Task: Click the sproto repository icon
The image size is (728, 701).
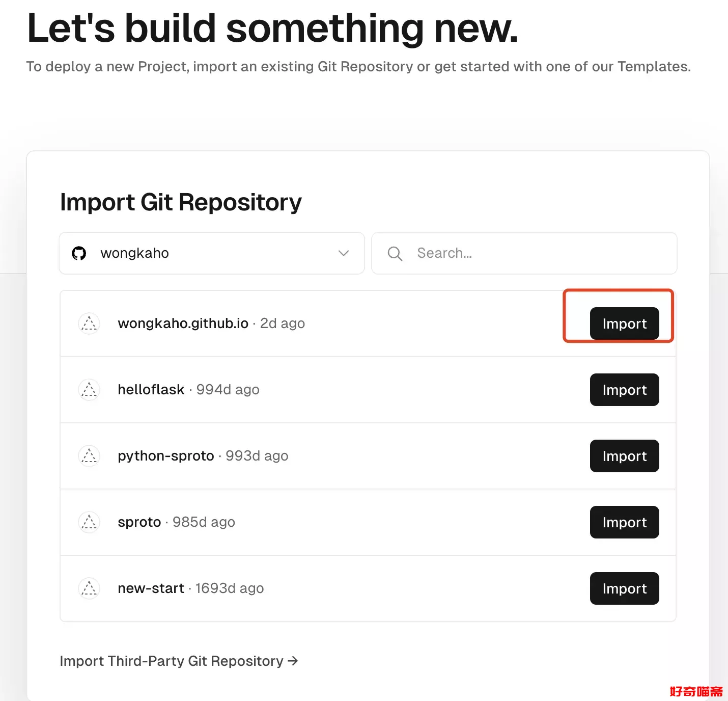Action: pos(89,522)
